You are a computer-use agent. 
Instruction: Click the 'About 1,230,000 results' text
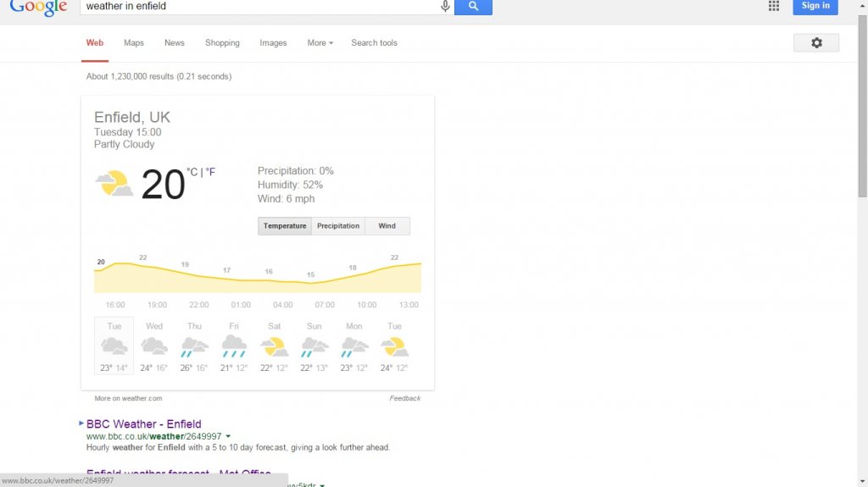159,76
